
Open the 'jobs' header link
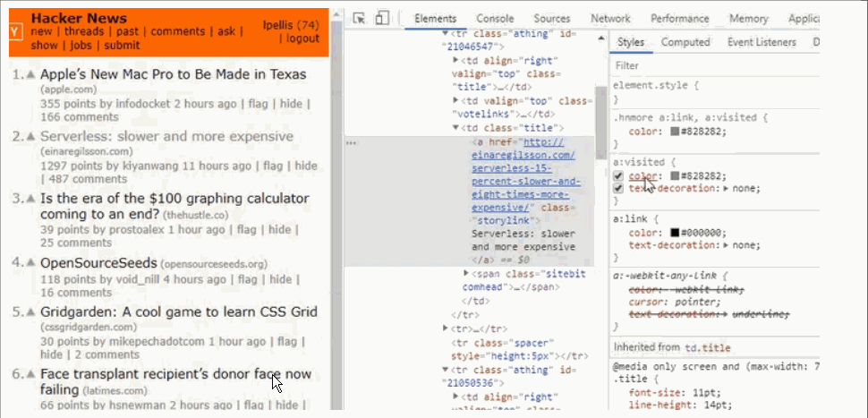(x=81, y=46)
